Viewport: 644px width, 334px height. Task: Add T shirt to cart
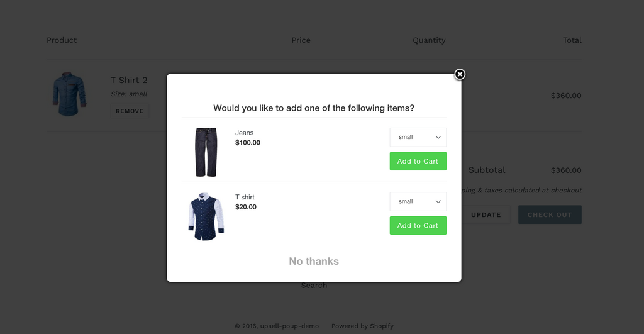(418, 226)
